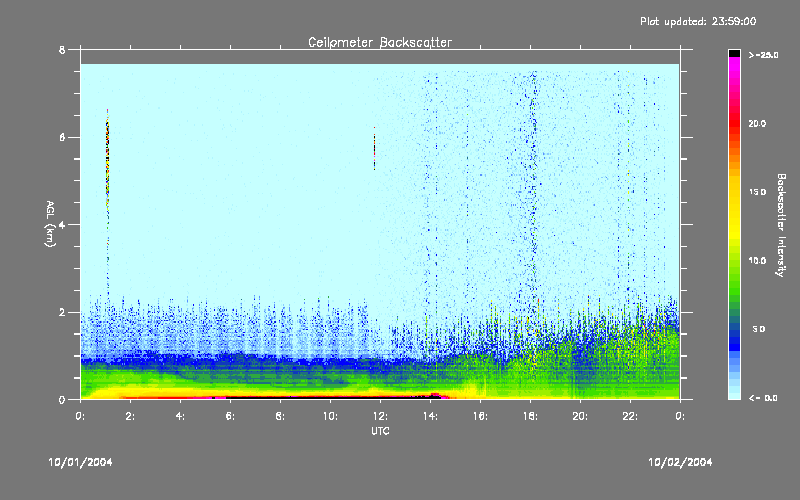800x500 pixels.
Task: Click the "4" km tick on the AGL axis
Action: 62,224
